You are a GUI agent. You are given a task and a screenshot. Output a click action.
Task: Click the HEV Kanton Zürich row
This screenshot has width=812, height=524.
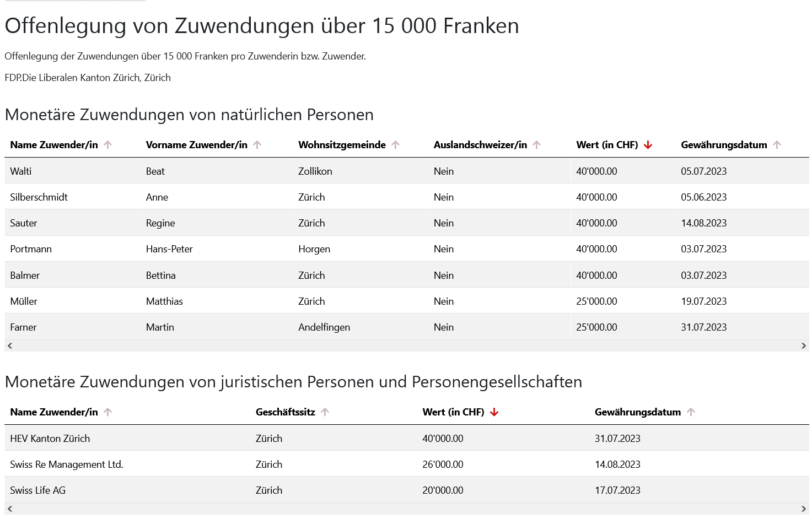pos(50,439)
